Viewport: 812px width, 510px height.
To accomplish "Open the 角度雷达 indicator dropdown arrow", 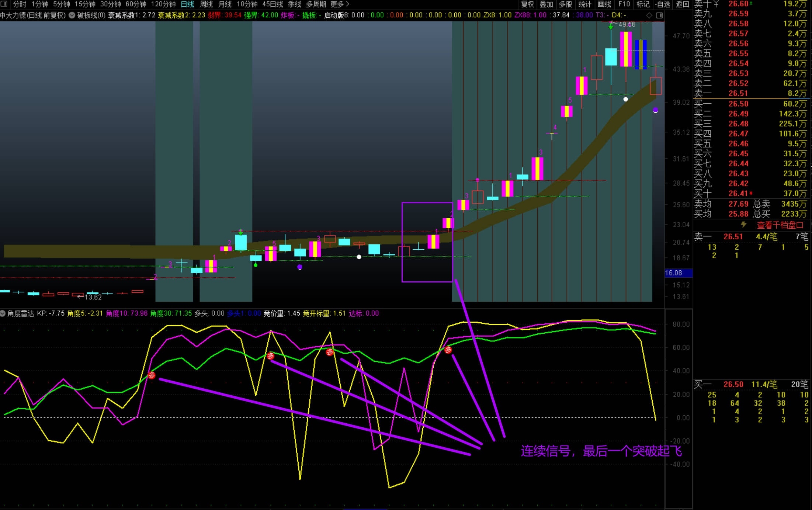I will point(3,313).
